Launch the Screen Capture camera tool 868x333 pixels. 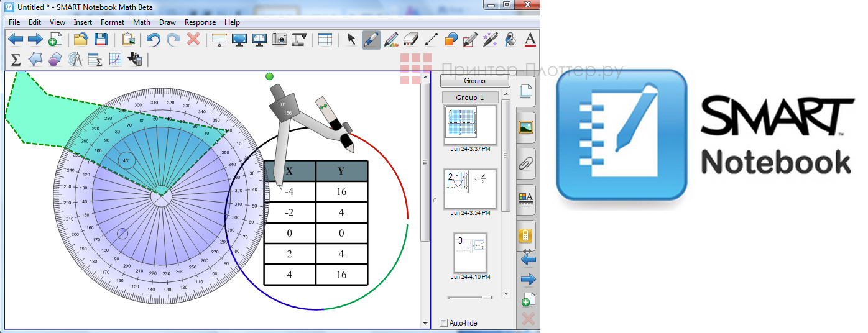pos(279,40)
